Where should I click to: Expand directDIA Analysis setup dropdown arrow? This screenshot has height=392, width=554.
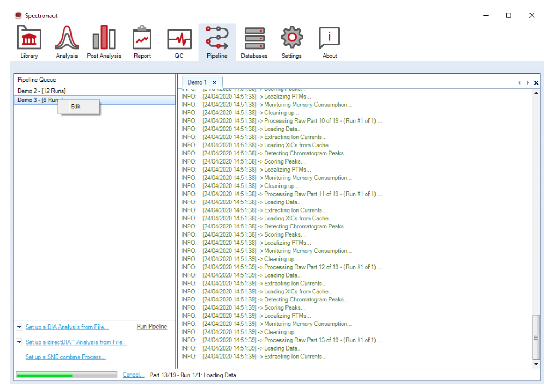coord(19,342)
